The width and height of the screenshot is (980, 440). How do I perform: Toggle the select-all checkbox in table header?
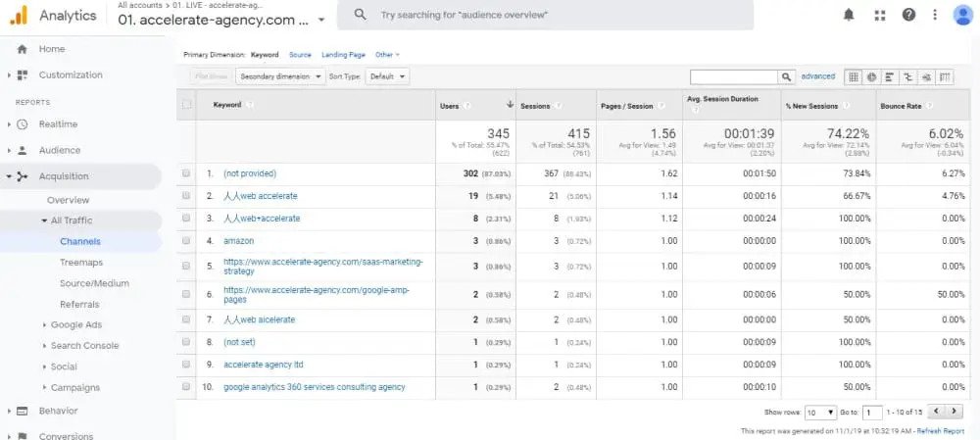[186, 105]
